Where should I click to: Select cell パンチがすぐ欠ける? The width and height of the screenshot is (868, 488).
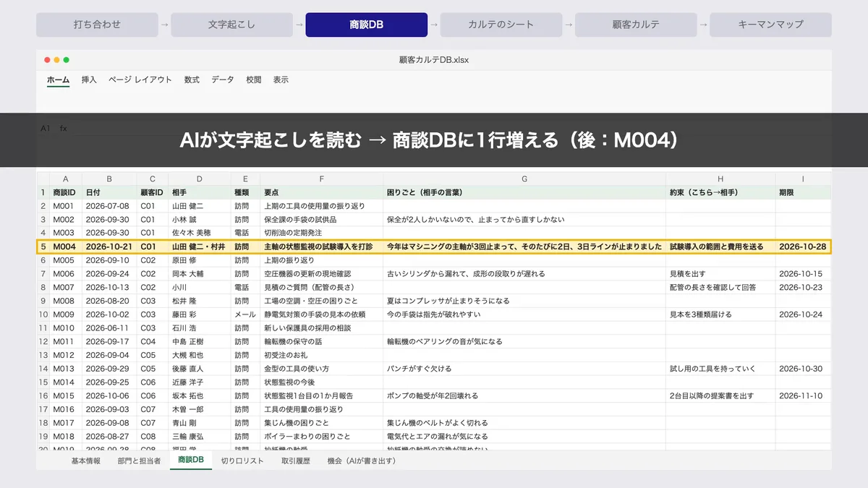tap(525, 369)
